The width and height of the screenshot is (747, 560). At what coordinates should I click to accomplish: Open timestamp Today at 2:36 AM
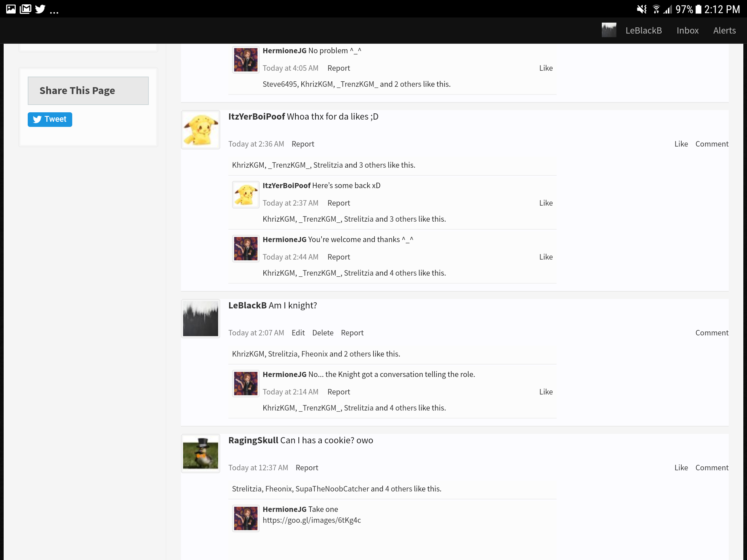[256, 144]
